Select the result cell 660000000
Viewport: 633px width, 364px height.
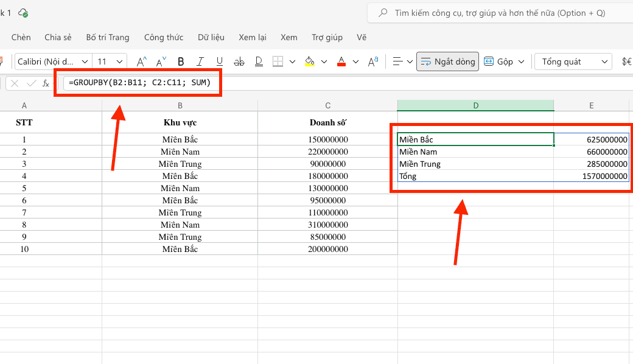[x=592, y=152]
